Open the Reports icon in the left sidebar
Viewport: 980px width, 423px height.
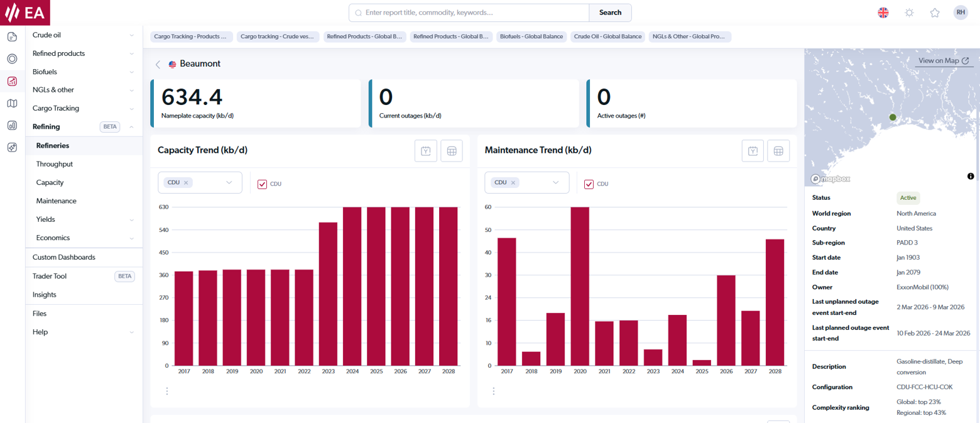[x=13, y=38]
